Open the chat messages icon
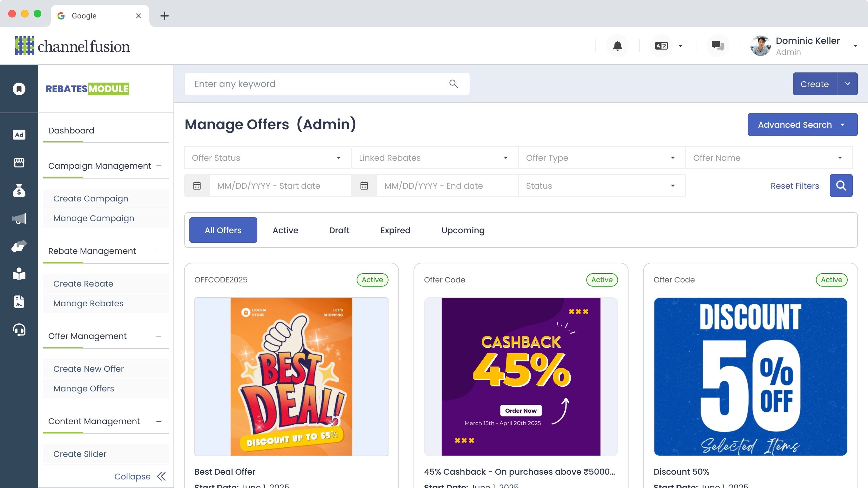 tap(717, 46)
